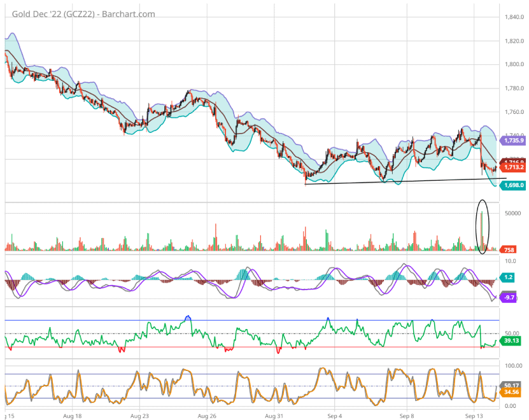The height and width of the screenshot is (420, 529).
Task: Select the teal 1.2 MACD histogram tag
Action: [508, 277]
